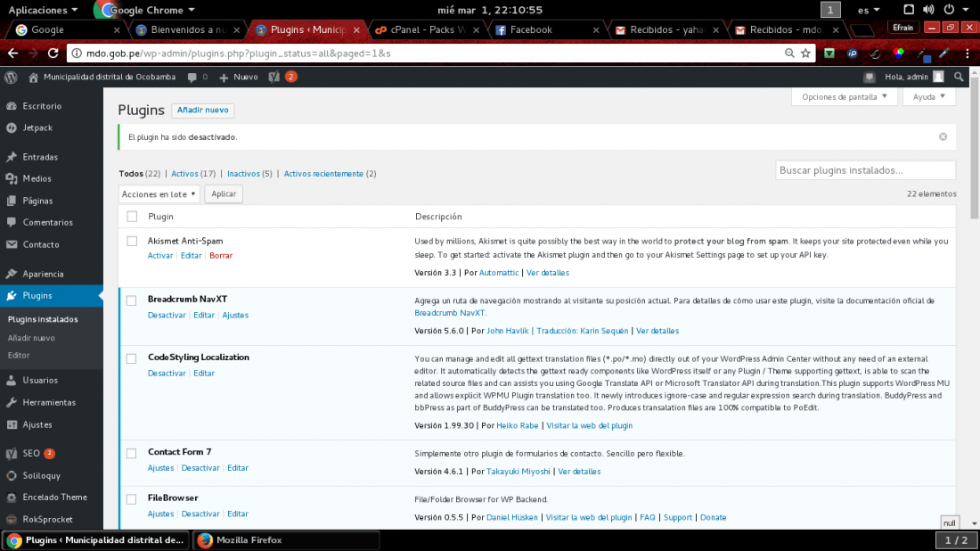Check the CodeStyling Localization checkbox
The image size is (980, 551).
[x=131, y=358]
